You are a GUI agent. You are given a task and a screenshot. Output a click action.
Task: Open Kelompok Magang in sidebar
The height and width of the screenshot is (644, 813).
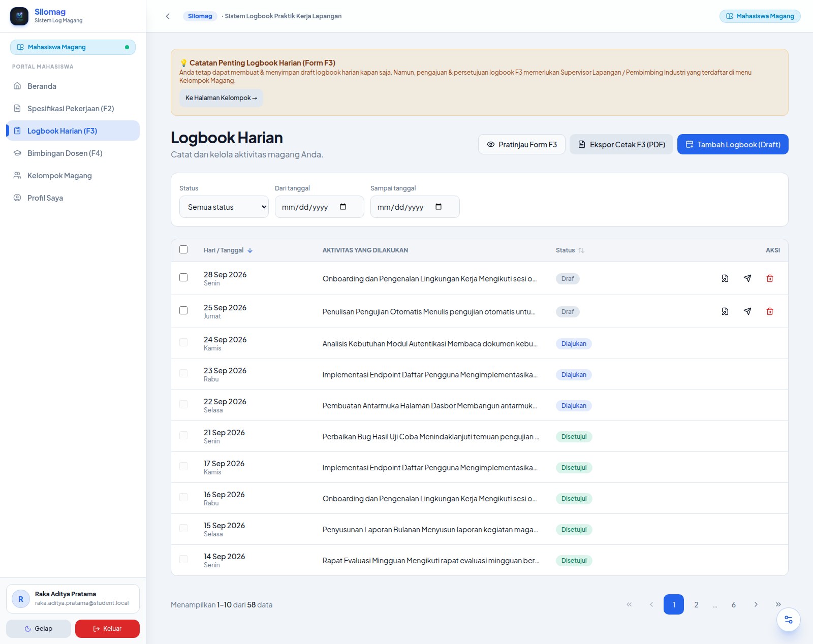(73, 176)
